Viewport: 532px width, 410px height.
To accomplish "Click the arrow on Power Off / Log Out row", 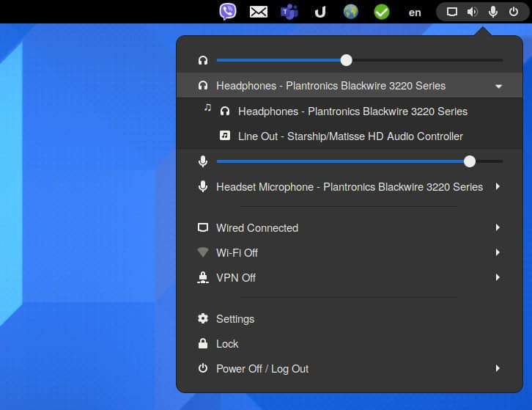I will coord(498,368).
